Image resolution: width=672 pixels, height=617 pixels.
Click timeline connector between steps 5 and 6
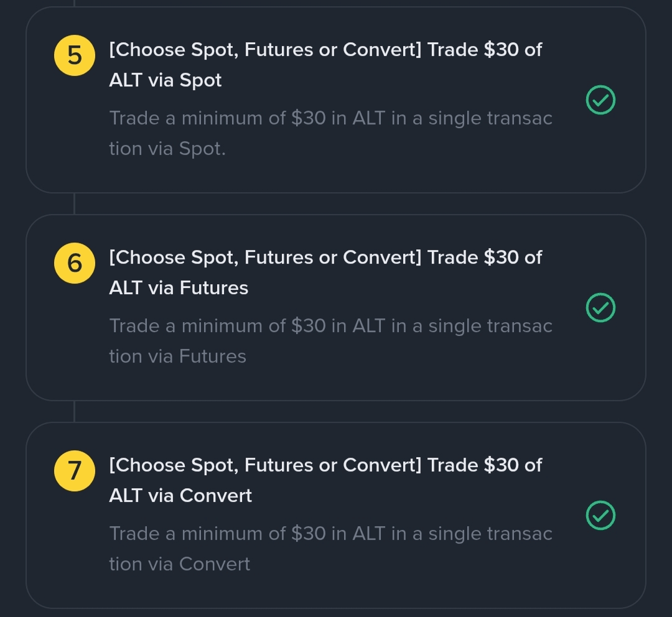pyautogui.click(x=74, y=204)
